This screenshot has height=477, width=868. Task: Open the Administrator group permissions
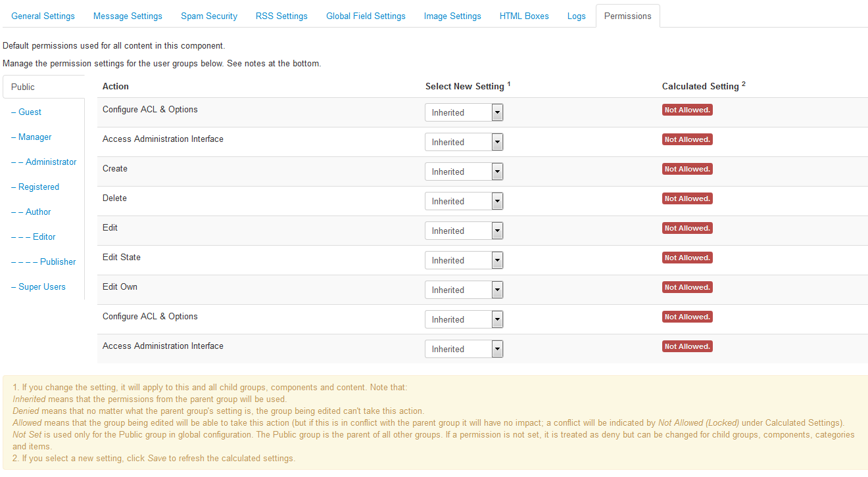[51, 162]
